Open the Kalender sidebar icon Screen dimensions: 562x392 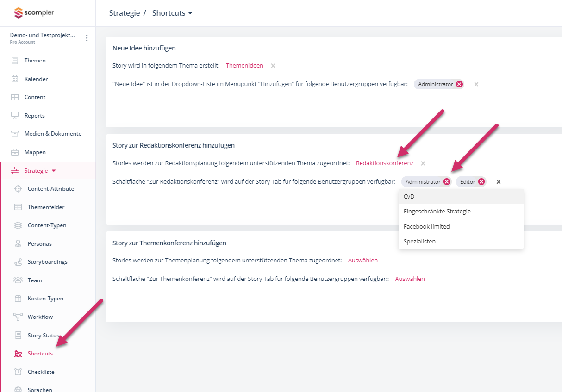pyautogui.click(x=15, y=79)
